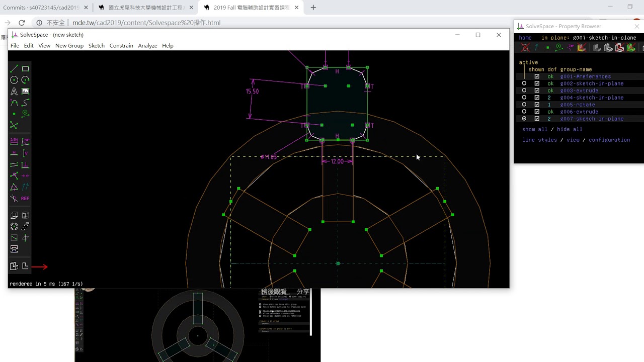Apply the parallel constraint tool
Viewport: 644px width, 362px height.
click(14, 164)
